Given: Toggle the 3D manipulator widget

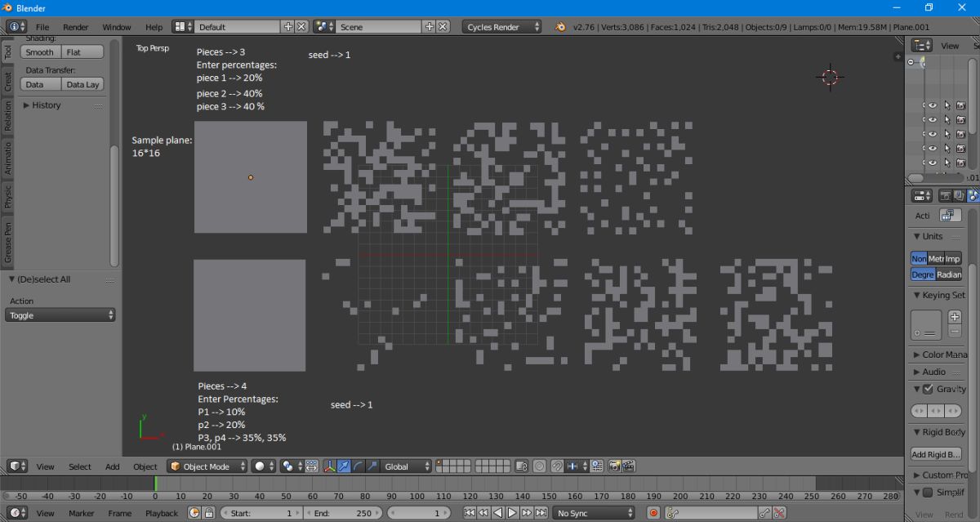Looking at the screenshot, I should pyautogui.click(x=330, y=466).
